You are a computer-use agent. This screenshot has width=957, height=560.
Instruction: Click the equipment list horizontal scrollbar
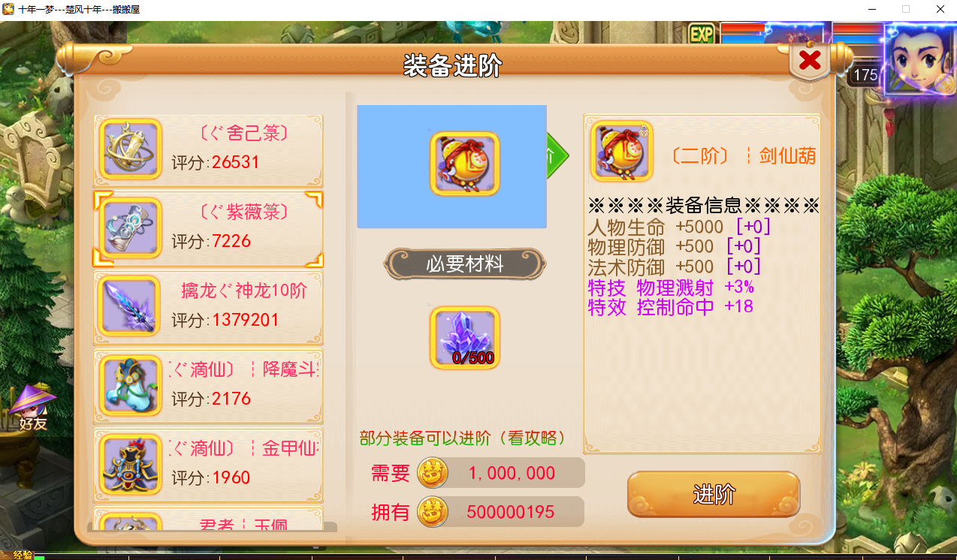coord(212,527)
